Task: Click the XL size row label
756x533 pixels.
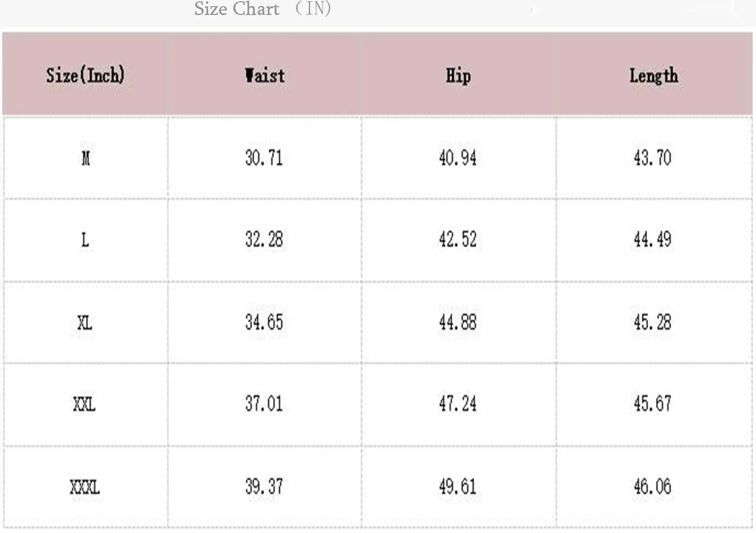Action: click(85, 323)
